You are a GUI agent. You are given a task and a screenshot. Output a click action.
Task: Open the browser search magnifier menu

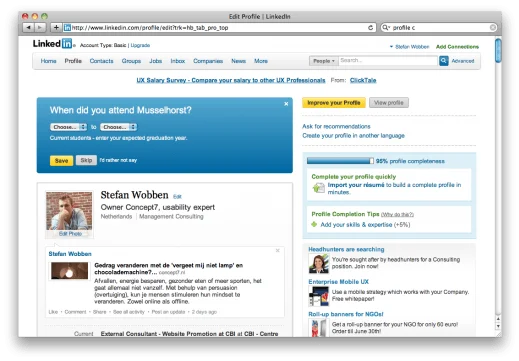pyautogui.click(x=386, y=28)
